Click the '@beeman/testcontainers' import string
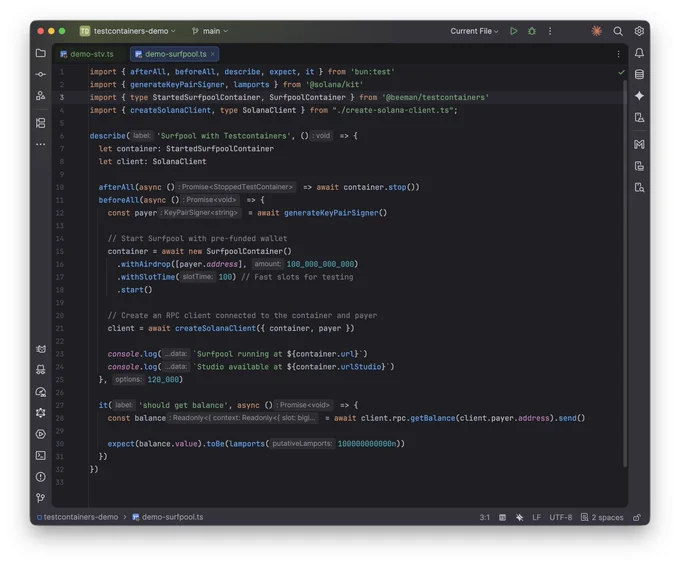 click(435, 98)
